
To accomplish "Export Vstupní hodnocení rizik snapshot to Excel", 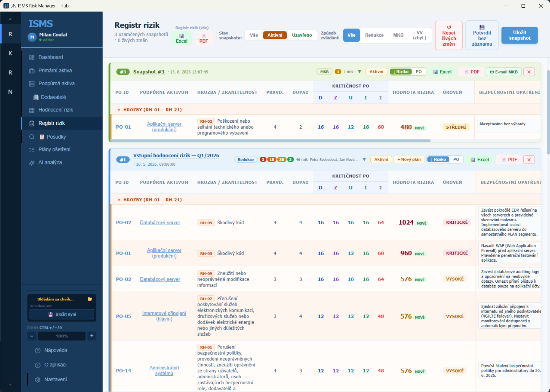I will pos(480,160).
